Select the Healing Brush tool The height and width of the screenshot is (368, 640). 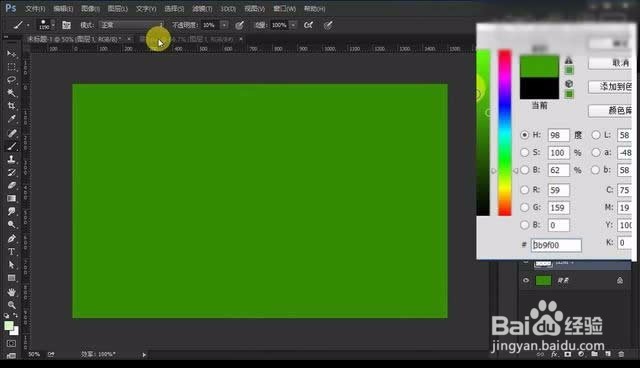pos(11,133)
